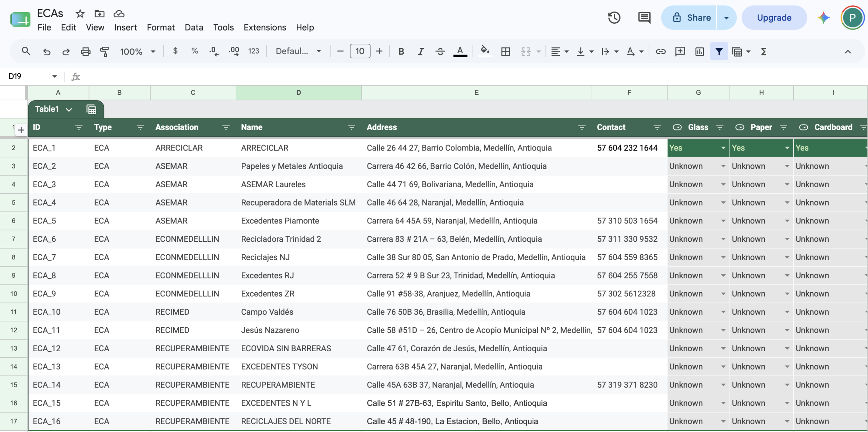This screenshot has width=868, height=432.
Task: Open the zoom 100% dropdown
Action: click(x=138, y=52)
